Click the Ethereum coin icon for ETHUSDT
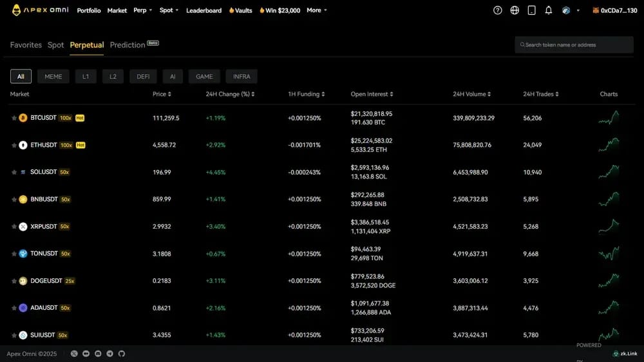The height and width of the screenshot is (362, 644). tap(23, 145)
